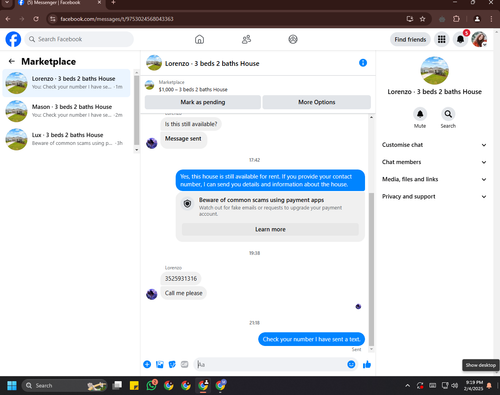Expand Customise chat section
Viewport: 500px width, 395px height.
[x=434, y=145]
